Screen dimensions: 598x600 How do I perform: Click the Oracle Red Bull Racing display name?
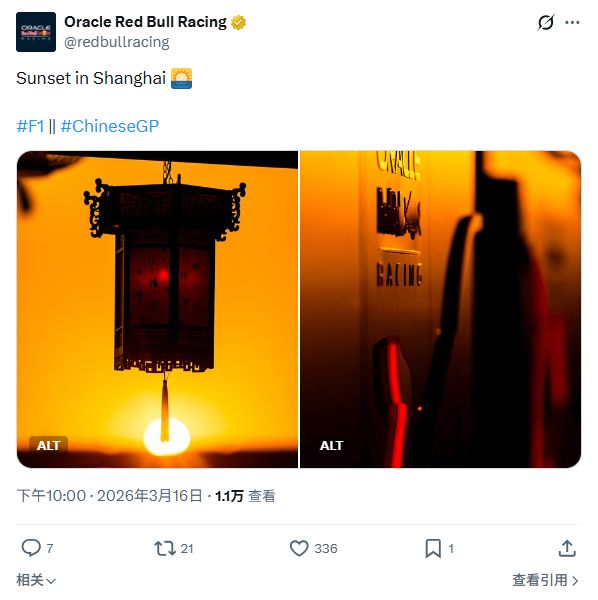145,22
